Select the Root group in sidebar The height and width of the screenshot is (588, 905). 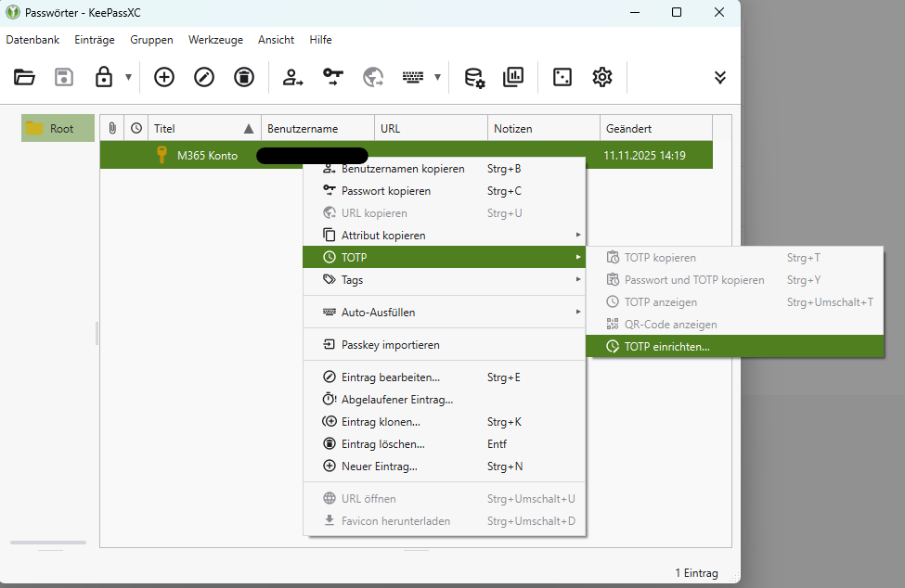(58, 128)
